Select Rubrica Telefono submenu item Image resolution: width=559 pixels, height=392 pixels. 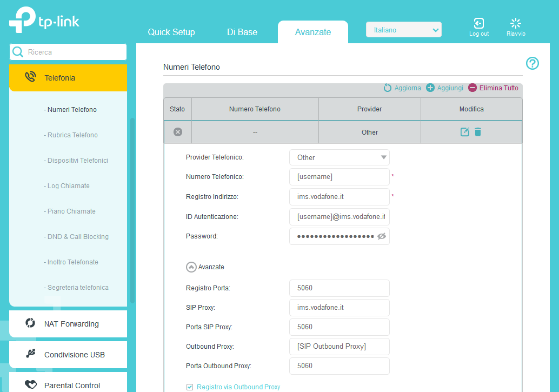(x=71, y=135)
